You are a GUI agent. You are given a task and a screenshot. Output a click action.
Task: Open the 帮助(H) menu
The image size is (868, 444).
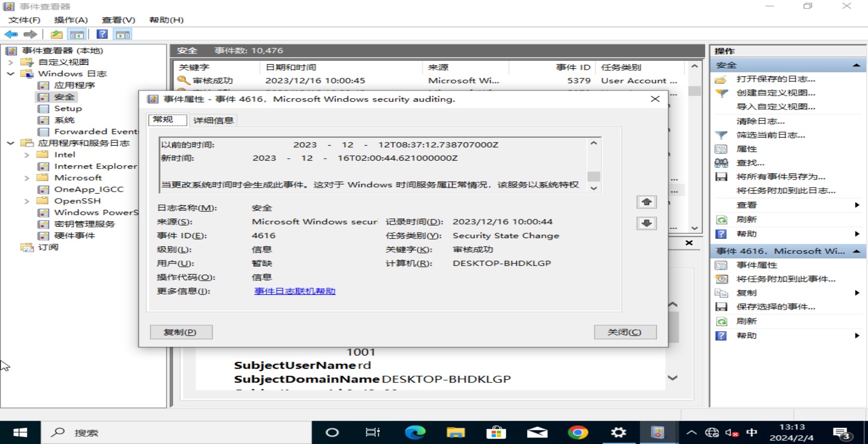(166, 20)
